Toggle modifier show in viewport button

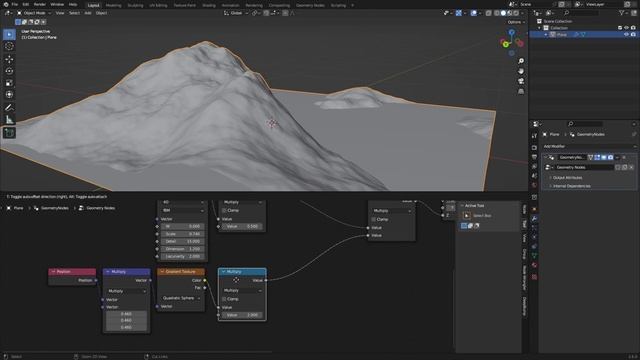tap(604, 157)
